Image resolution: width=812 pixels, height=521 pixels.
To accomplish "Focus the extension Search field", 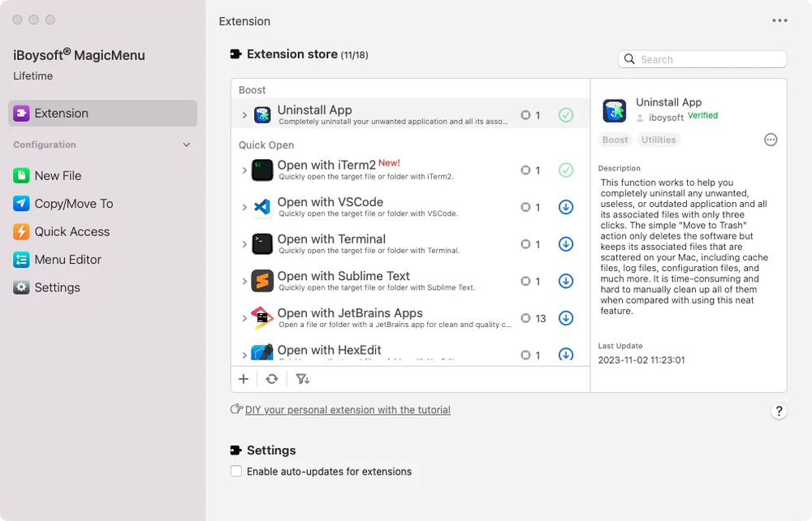I will tap(702, 59).
